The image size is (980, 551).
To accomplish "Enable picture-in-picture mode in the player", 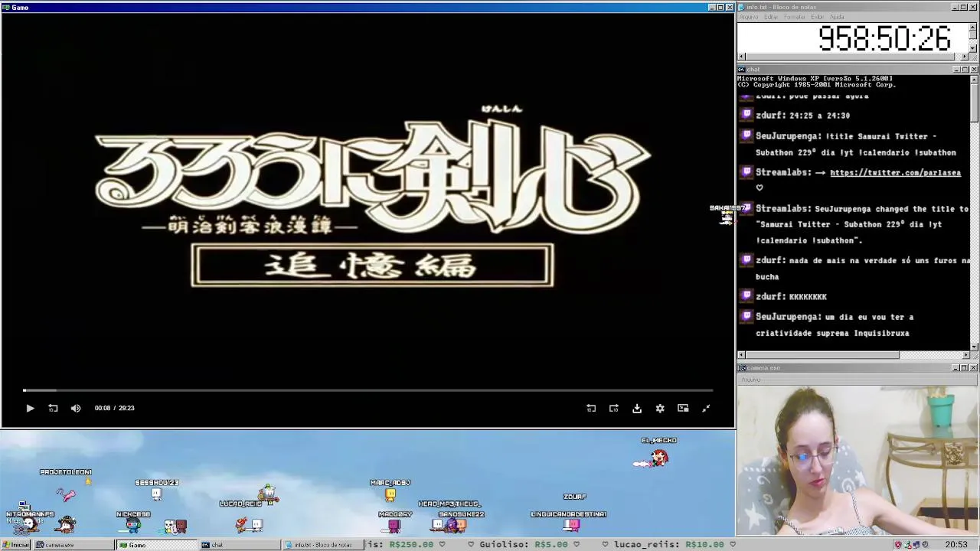I will tap(683, 409).
